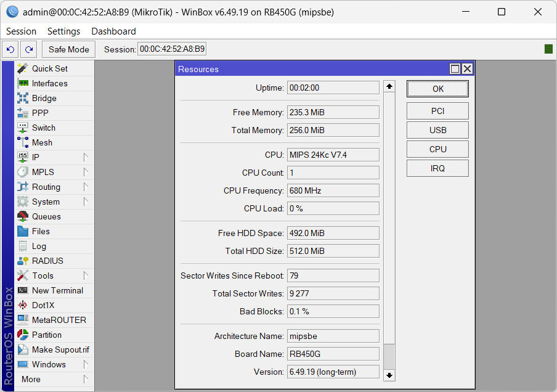This screenshot has width=557, height=392.
Task: Click the MPLS icon
Action: (x=23, y=172)
